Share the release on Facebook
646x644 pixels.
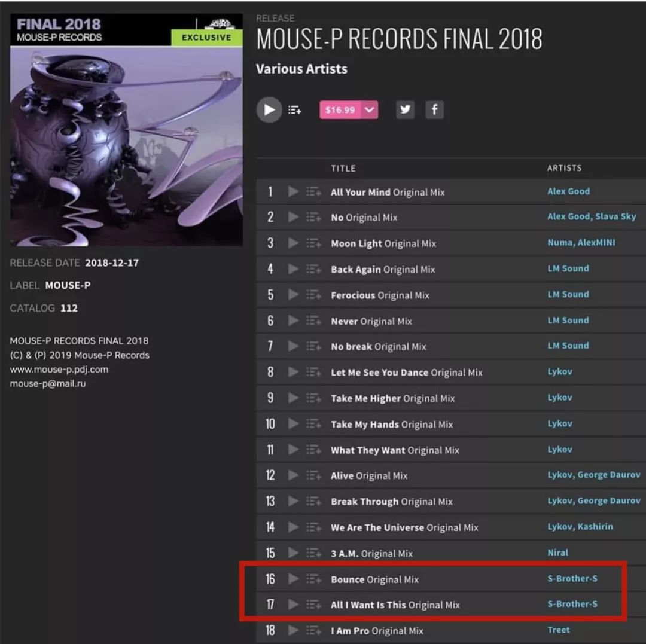434,109
